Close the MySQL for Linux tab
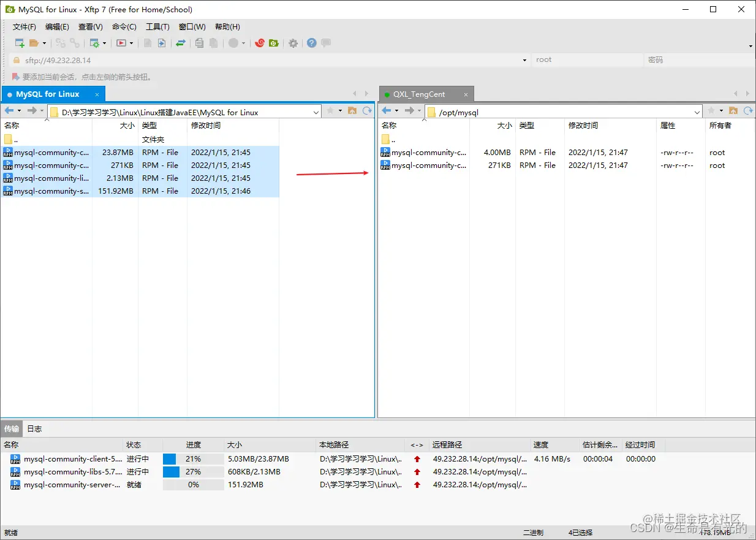 point(97,94)
